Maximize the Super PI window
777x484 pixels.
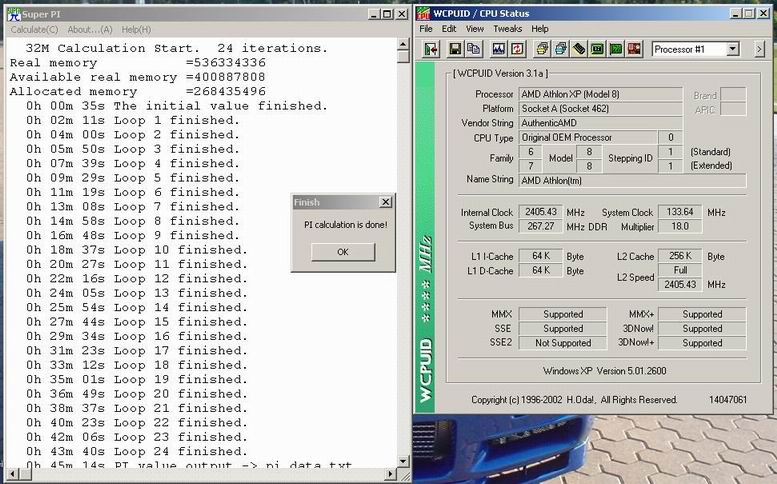pyautogui.click(x=388, y=14)
